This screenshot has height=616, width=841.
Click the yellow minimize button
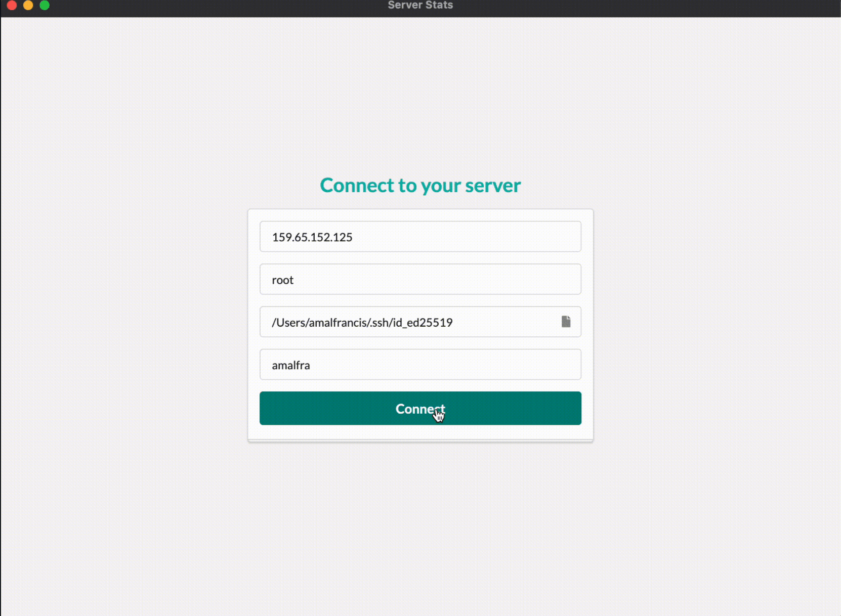pos(28,6)
